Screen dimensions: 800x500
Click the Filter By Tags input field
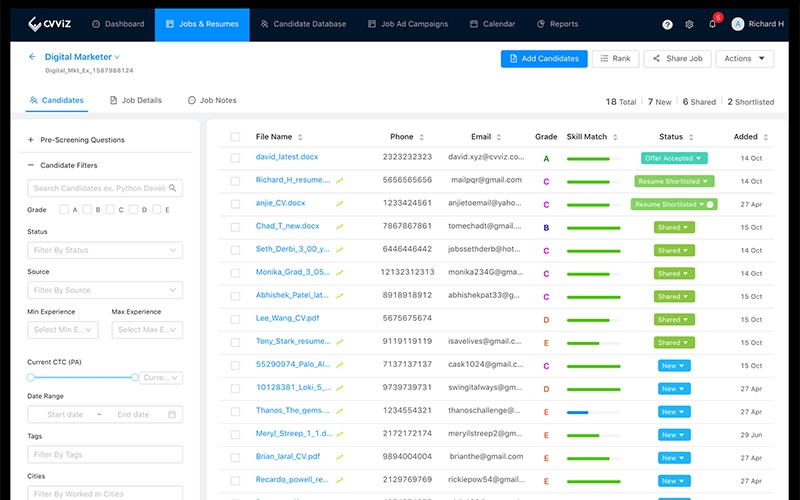(105, 455)
